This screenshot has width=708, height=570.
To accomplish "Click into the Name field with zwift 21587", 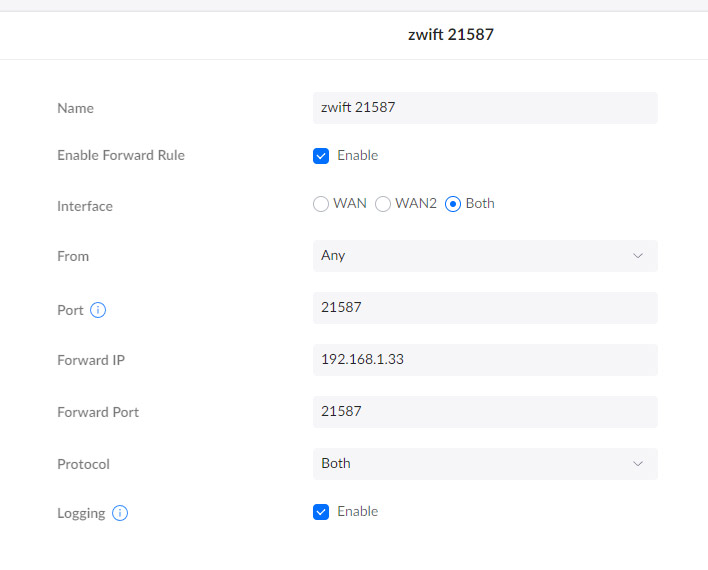I will 484,108.
